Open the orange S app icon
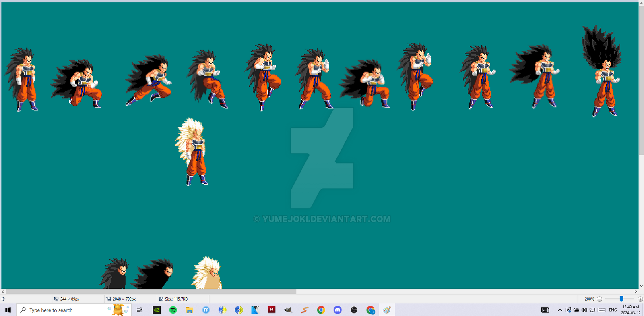Screen dimensions: 644x316 tap(305, 310)
